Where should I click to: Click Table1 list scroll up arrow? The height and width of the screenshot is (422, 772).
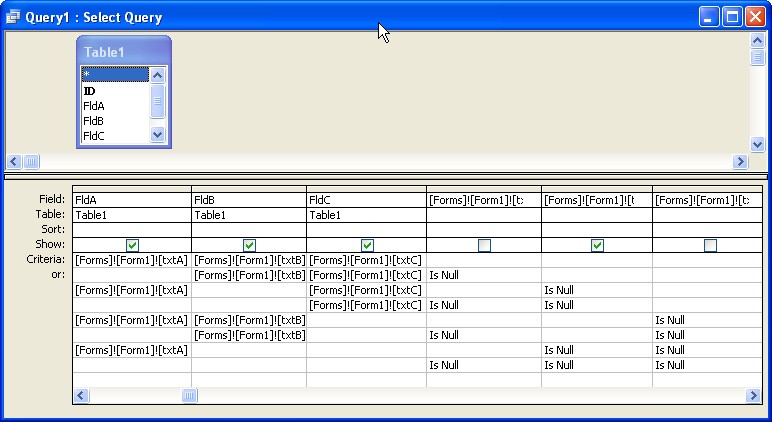tap(158, 75)
